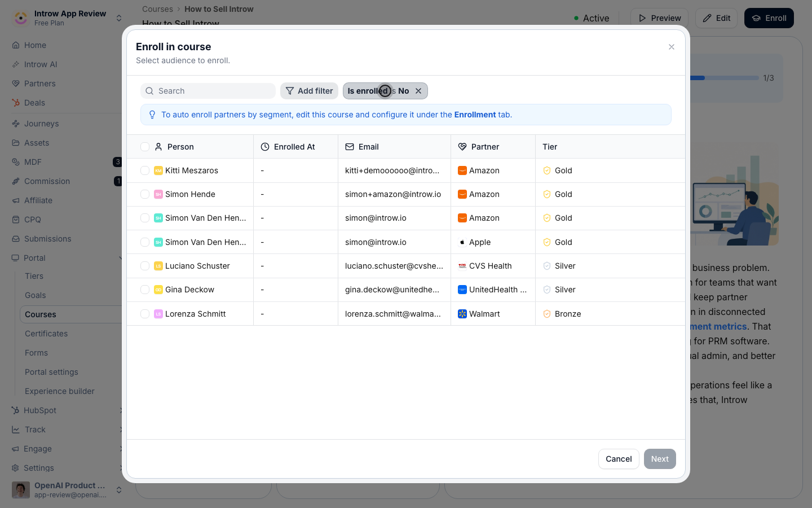Screen dimensions: 812x508
Task: Open Home in the sidebar
Action: [x=35, y=45]
